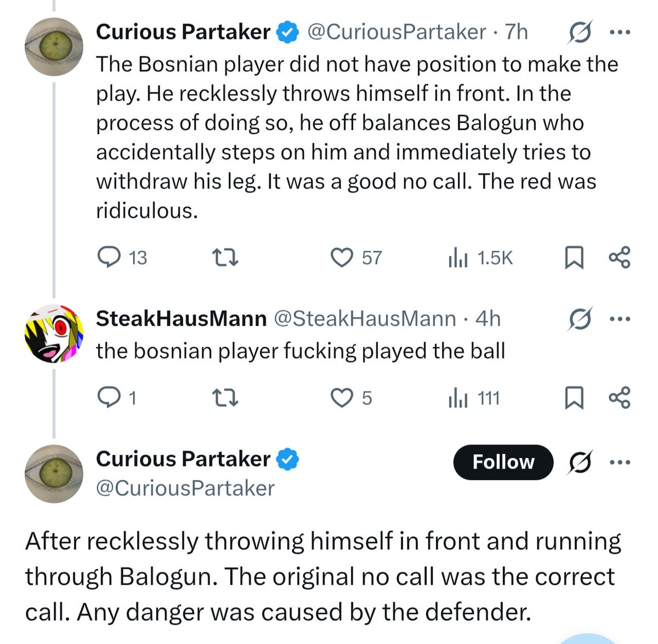Image resolution: width=658 pixels, height=644 pixels.
Task: Open Grok icon on first tweet
Action: [x=580, y=33]
